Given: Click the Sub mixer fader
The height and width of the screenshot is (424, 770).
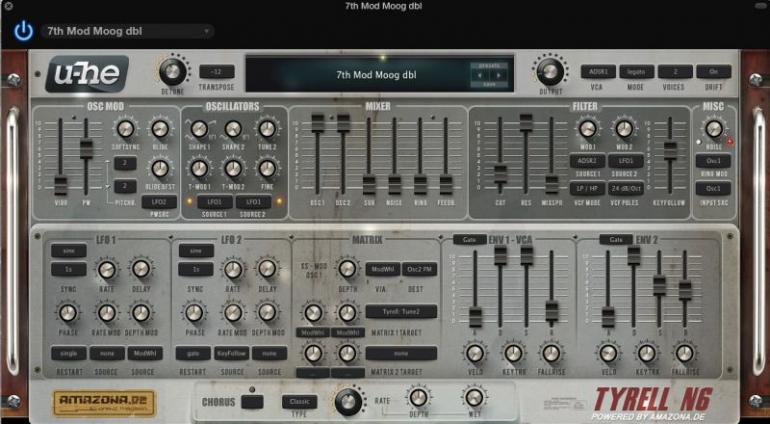Looking at the screenshot, I should tap(369, 185).
